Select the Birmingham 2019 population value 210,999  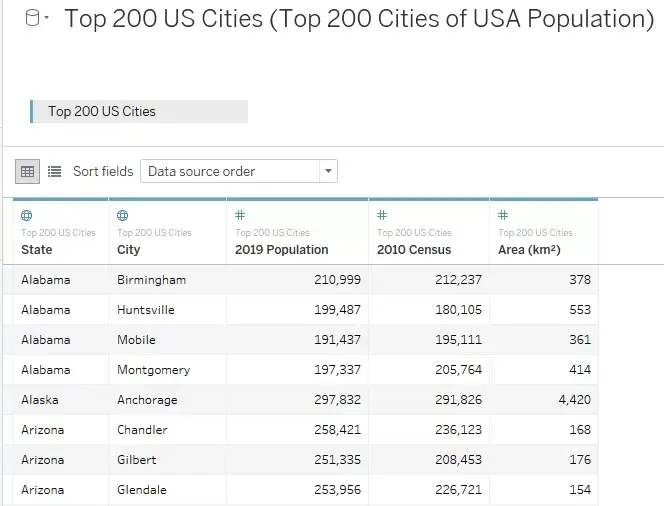pyautogui.click(x=338, y=279)
